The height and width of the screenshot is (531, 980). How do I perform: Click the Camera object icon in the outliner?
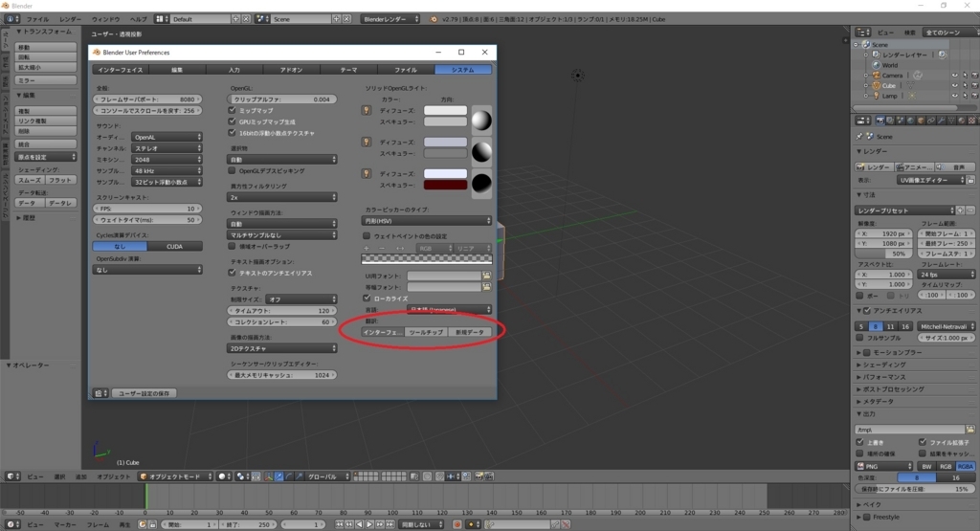(877, 76)
